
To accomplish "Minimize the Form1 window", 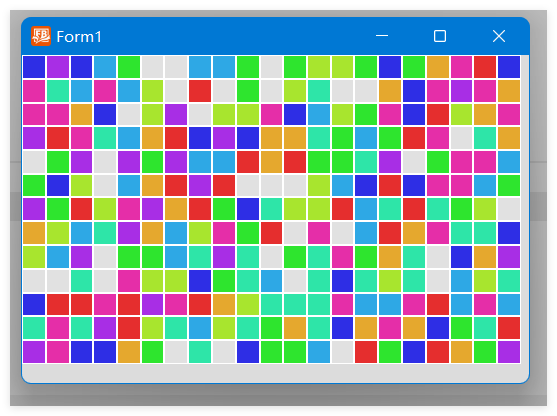I will pyautogui.click(x=382, y=36).
